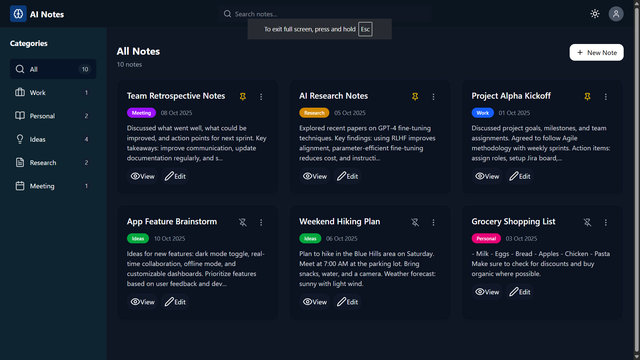The height and width of the screenshot is (360, 640).
Task: Toggle the light/dark theme sun icon
Action: [595, 14]
